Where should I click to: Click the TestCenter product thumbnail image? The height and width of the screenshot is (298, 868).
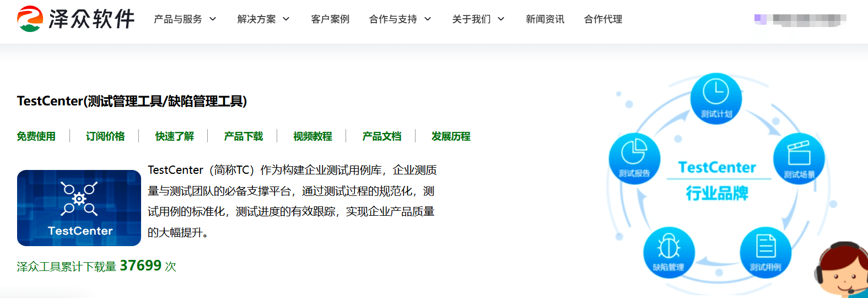[79, 208]
